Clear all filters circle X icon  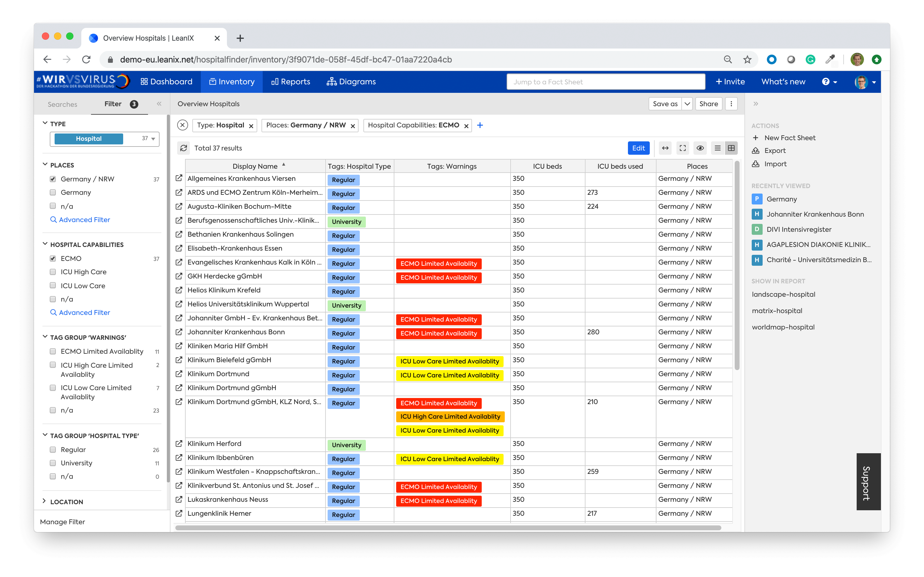(183, 125)
